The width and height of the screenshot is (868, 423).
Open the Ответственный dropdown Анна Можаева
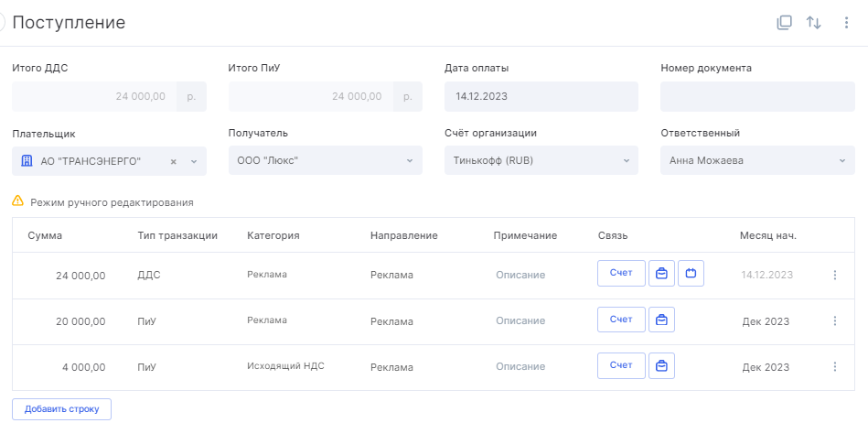757,161
